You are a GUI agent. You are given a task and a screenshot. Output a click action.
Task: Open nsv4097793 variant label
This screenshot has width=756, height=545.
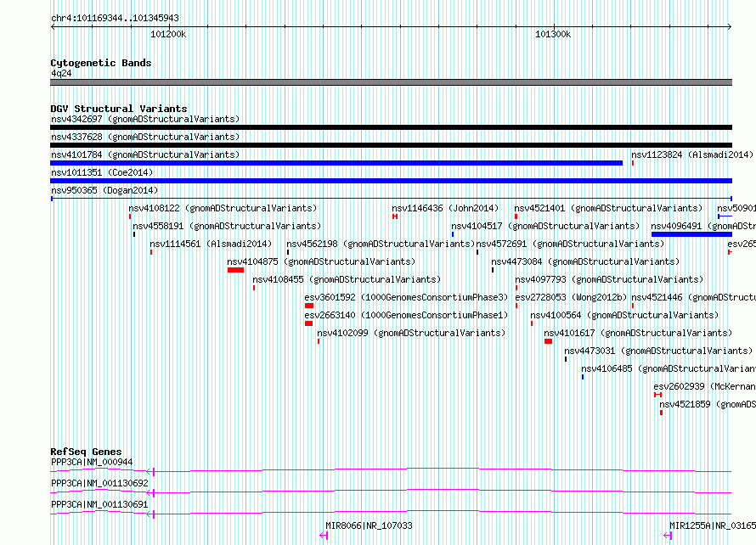tap(609, 279)
